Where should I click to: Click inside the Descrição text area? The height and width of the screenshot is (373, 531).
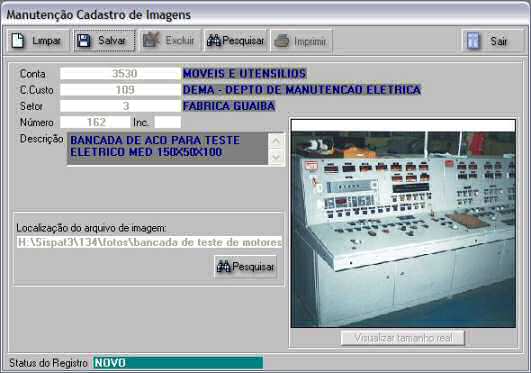tap(167, 149)
